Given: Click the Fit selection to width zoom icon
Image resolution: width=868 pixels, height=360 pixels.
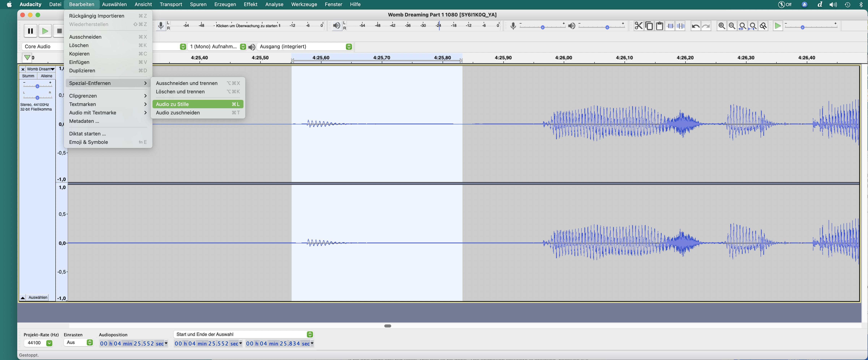Looking at the screenshot, I should click(742, 26).
